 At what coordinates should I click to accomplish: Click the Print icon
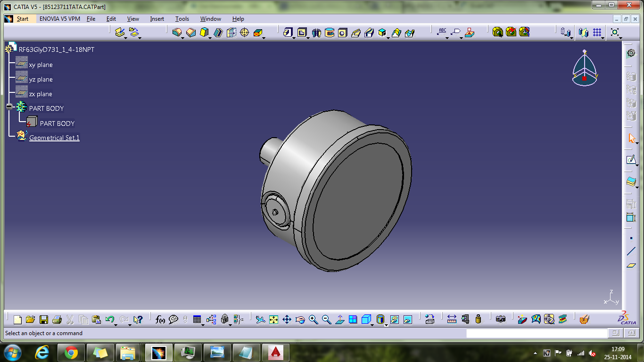(57, 320)
